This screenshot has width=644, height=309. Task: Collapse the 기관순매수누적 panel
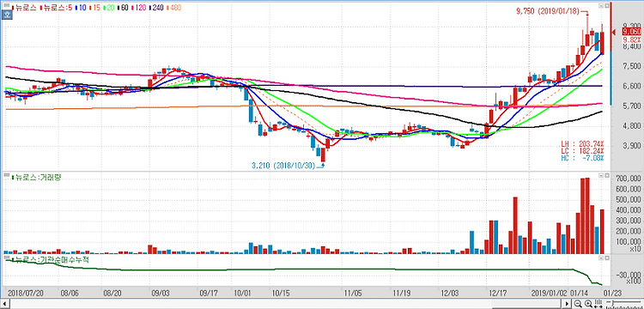(601, 257)
